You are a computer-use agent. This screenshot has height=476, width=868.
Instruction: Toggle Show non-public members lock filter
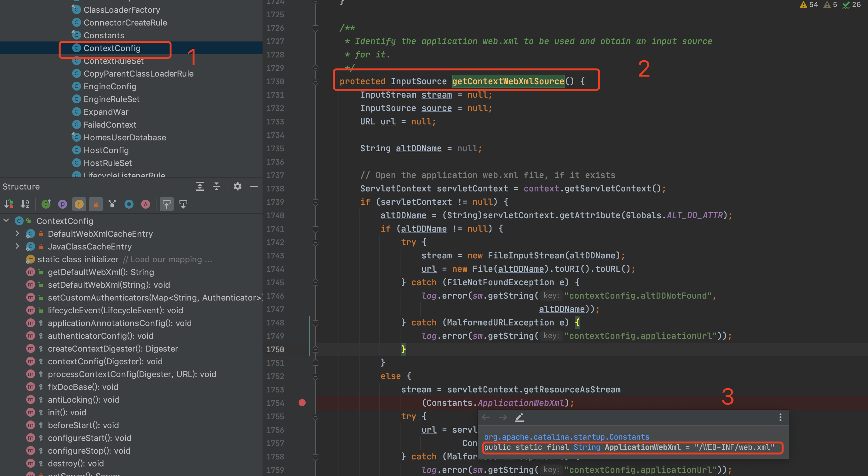coord(96,204)
